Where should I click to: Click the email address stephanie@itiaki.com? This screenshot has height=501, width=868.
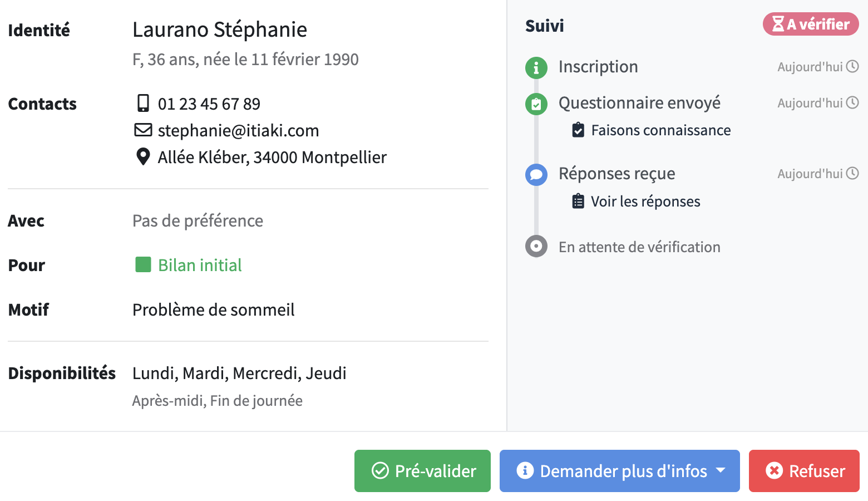(x=238, y=131)
